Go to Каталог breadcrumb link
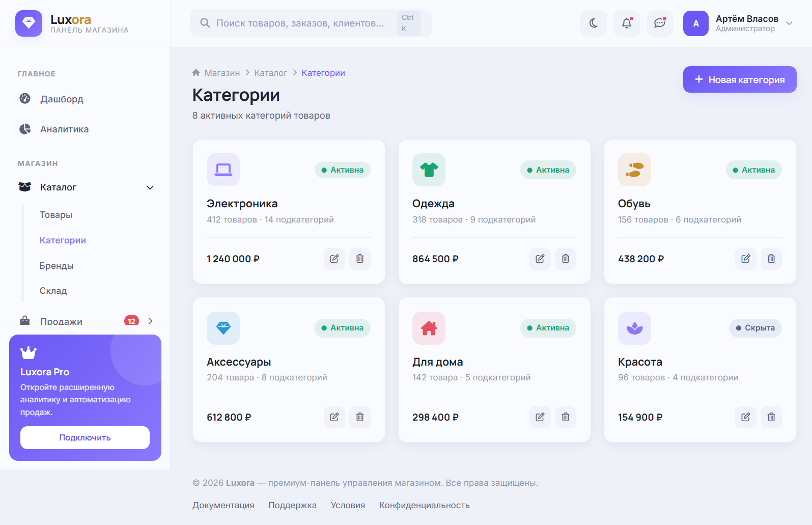This screenshot has height=525, width=812. 271,73
